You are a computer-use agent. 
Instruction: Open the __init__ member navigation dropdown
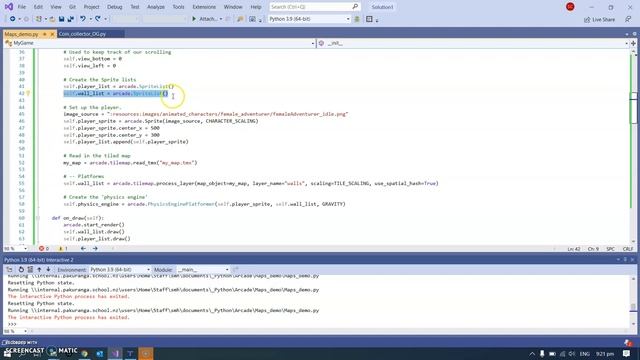[x=626, y=43]
